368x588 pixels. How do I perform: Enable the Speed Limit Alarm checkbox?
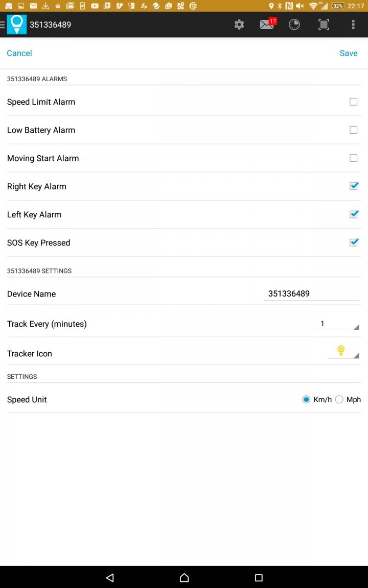pos(353,102)
